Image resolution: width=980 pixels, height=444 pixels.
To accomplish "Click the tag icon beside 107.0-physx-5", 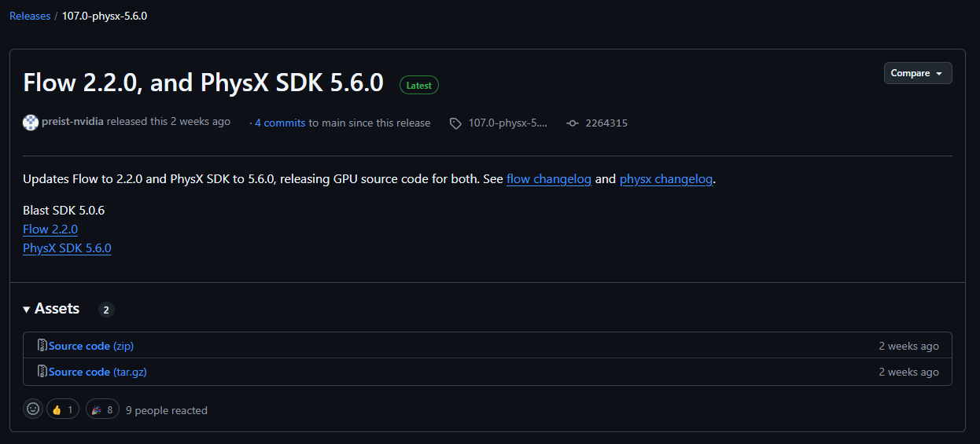I will [455, 123].
